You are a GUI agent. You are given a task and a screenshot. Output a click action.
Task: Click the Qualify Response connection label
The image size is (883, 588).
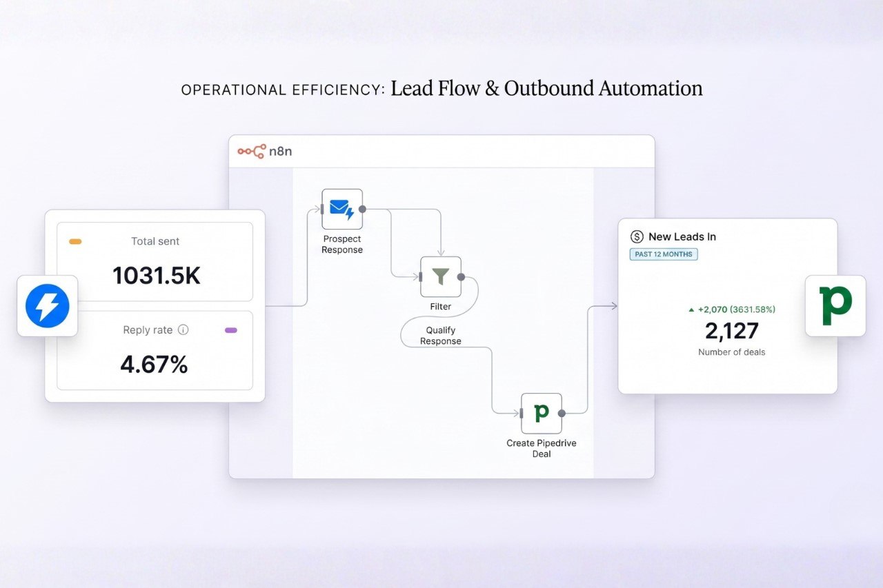[440, 336]
